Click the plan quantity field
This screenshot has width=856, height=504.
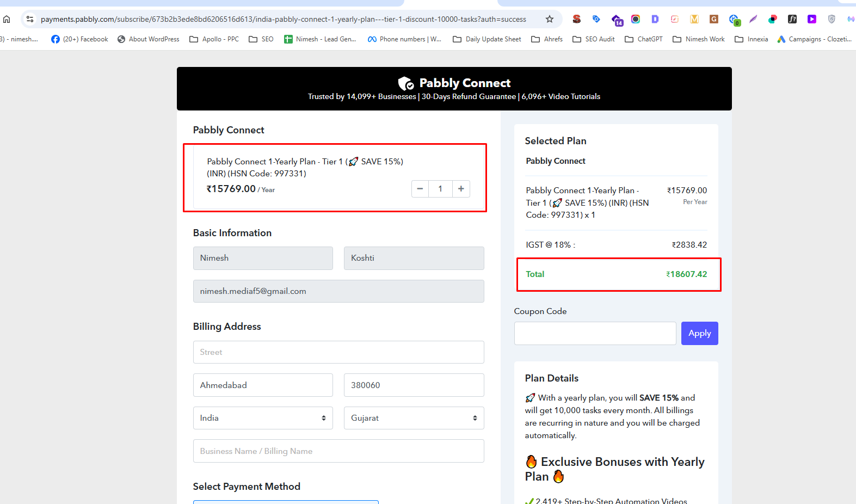point(440,189)
